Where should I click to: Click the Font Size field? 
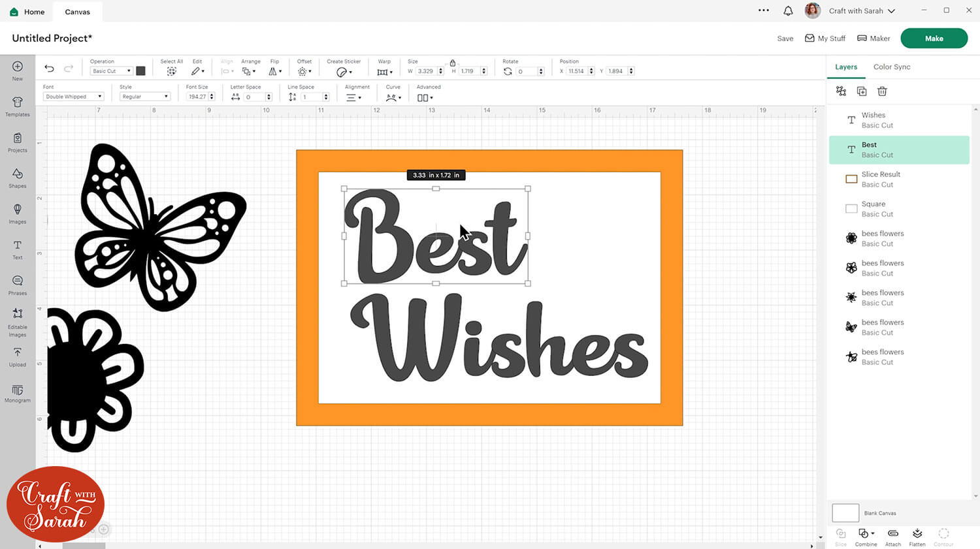click(198, 97)
